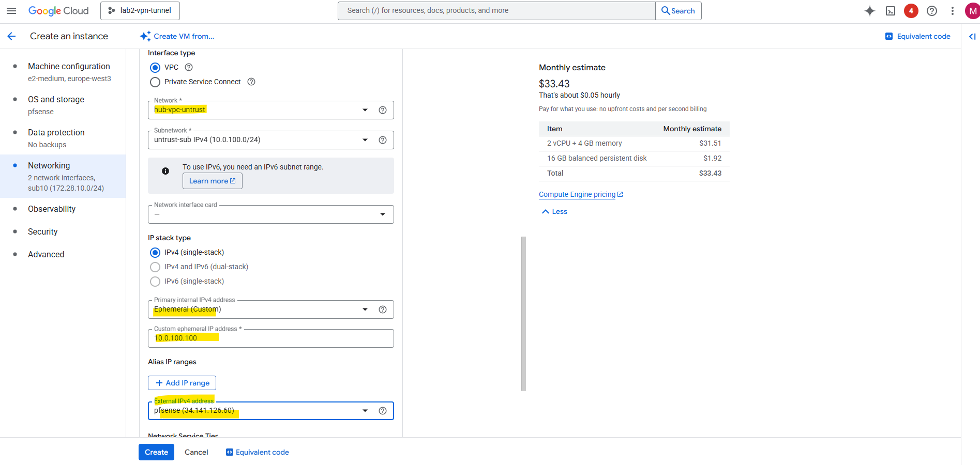Click the back arrow beside Create an instance
The width and height of the screenshot is (980, 465).
(11, 36)
